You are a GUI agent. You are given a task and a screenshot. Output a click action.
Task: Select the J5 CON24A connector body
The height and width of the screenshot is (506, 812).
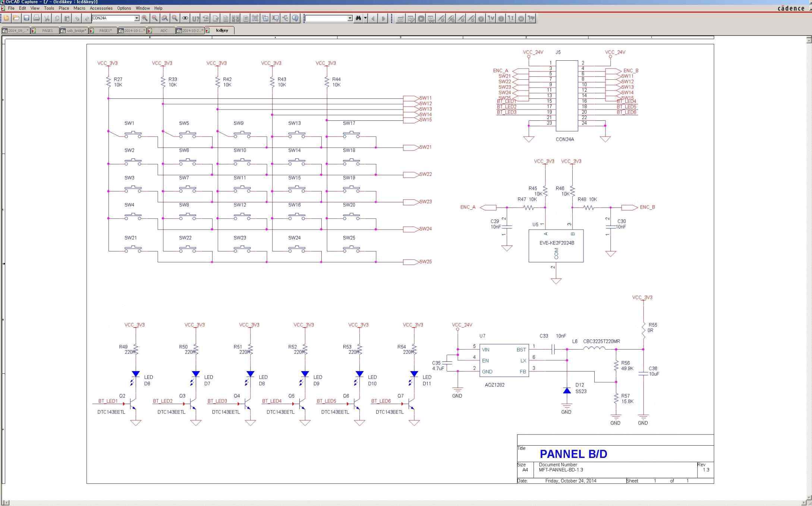[x=567, y=96]
